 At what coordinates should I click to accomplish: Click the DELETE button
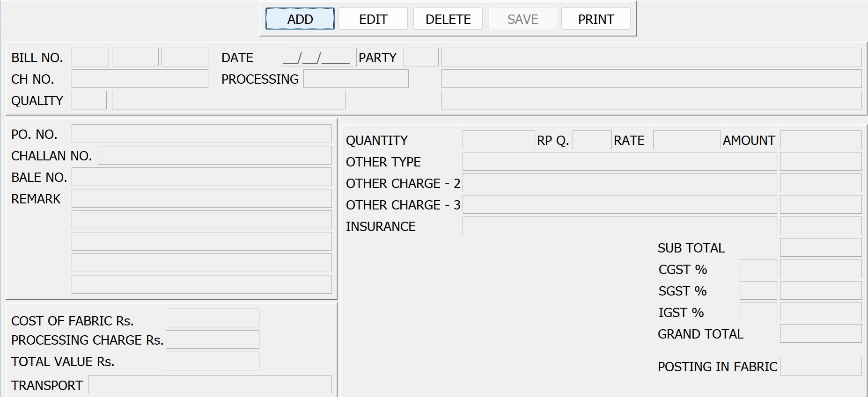pyautogui.click(x=448, y=19)
